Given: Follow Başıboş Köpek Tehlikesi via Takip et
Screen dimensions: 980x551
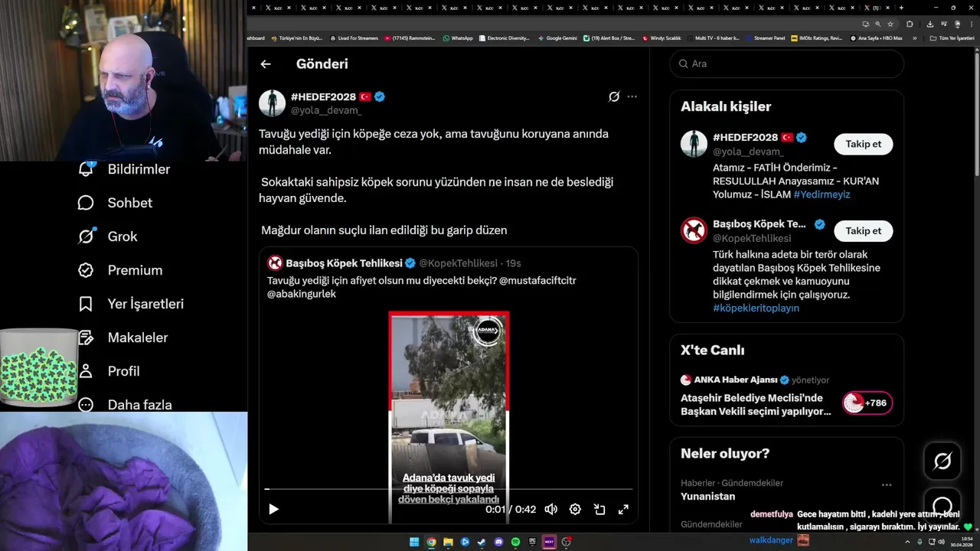Looking at the screenshot, I should pyautogui.click(x=863, y=230).
